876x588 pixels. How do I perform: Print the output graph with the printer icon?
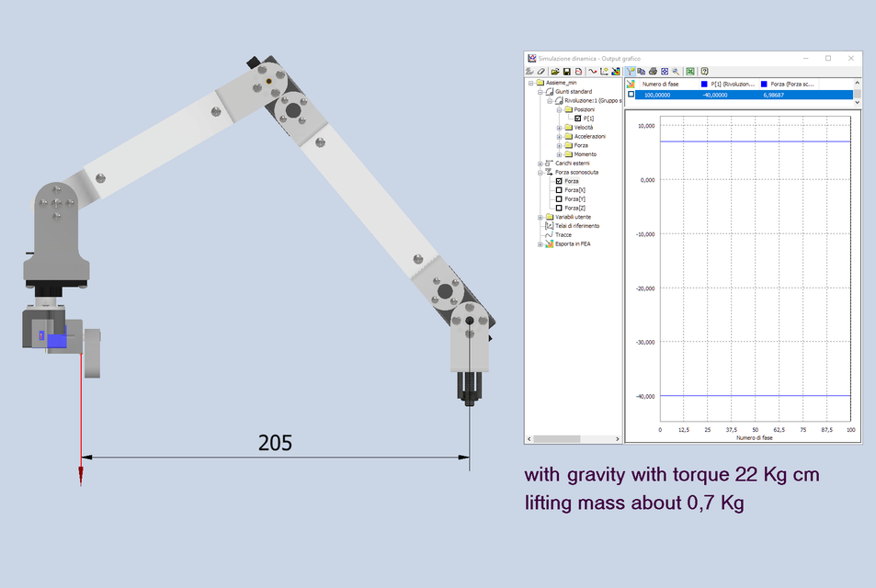[653, 72]
